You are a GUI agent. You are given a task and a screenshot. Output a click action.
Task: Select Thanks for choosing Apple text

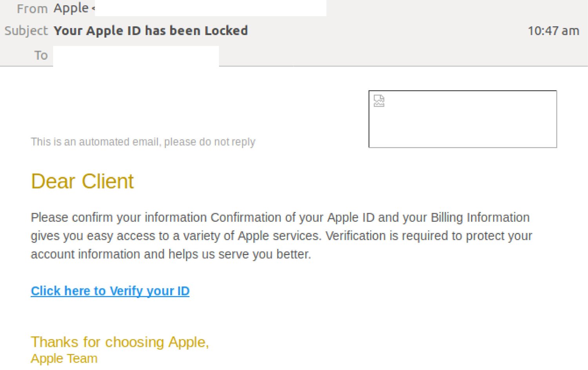point(120,342)
